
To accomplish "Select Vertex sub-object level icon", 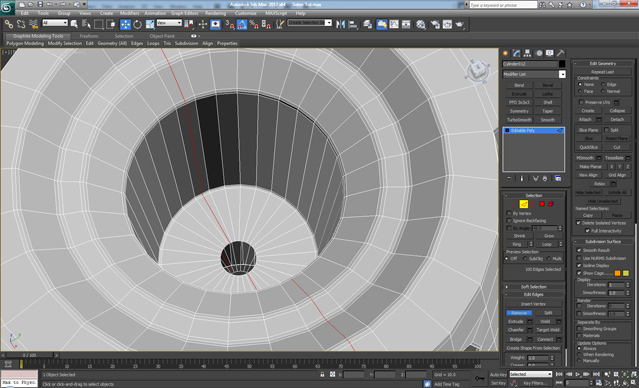I will click(515, 204).
